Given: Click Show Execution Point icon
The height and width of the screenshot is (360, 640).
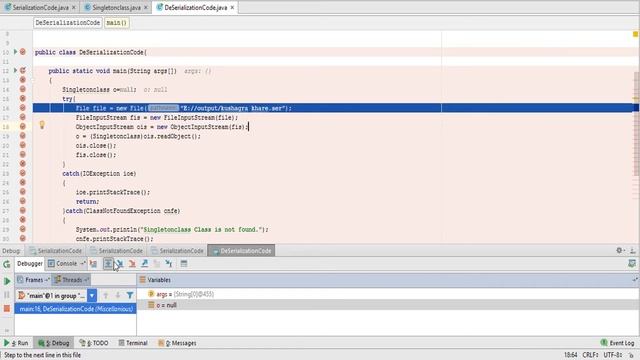Looking at the screenshot, I should [x=93, y=264].
